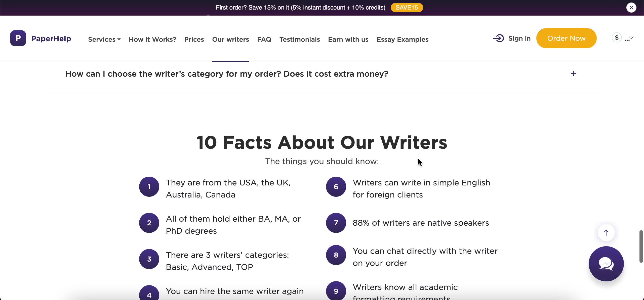Navigate to Essay Examples
The width and height of the screenshot is (644, 300).
click(x=402, y=39)
